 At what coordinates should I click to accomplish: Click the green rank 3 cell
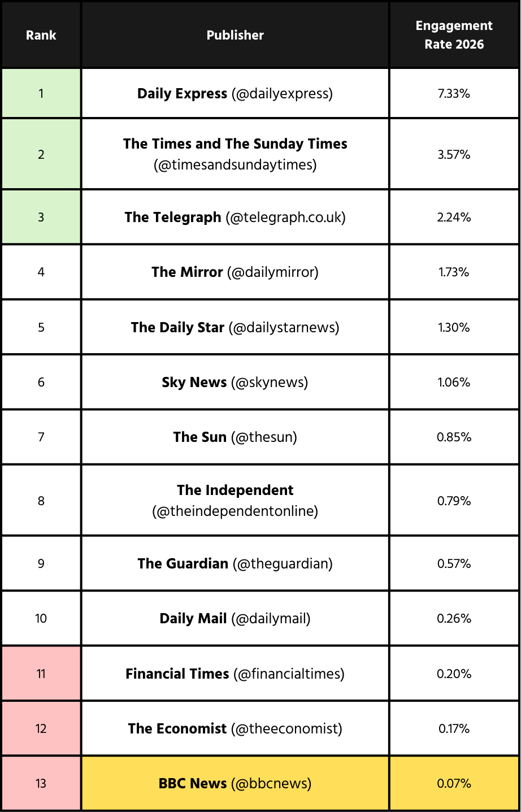click(x=41, y=218)
